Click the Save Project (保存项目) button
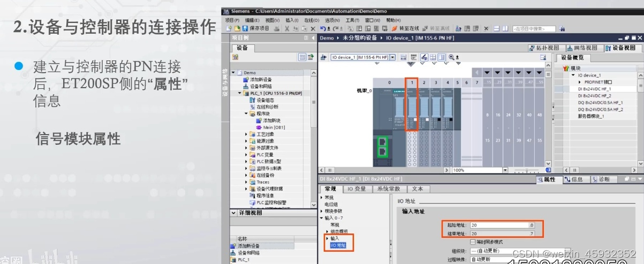 point(256,28)
